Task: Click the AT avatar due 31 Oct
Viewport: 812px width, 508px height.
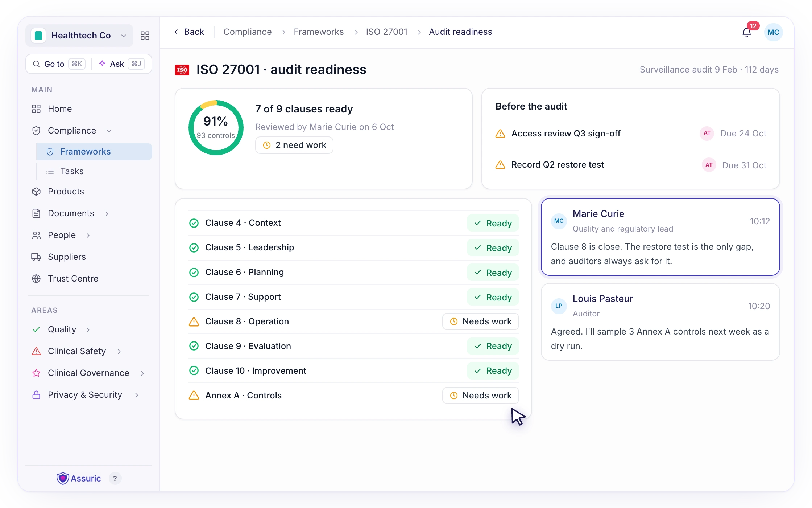Action: click(709, 165)
